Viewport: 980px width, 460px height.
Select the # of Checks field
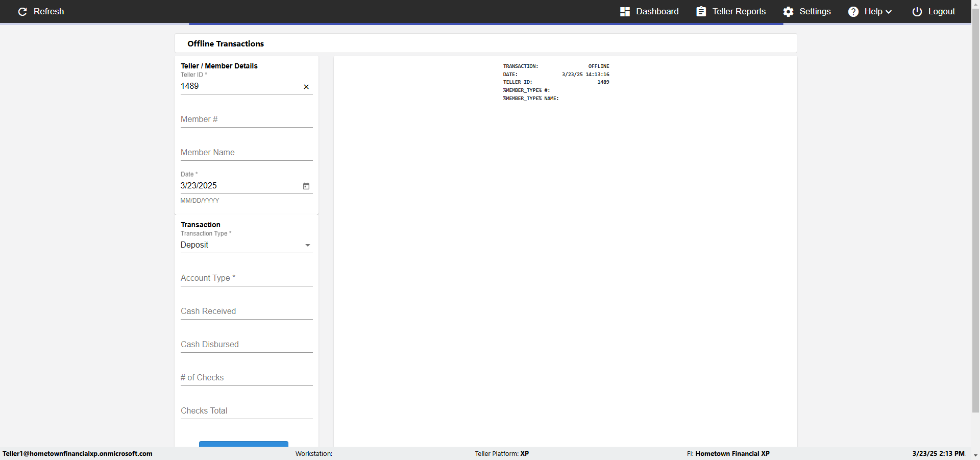point(247,378)
